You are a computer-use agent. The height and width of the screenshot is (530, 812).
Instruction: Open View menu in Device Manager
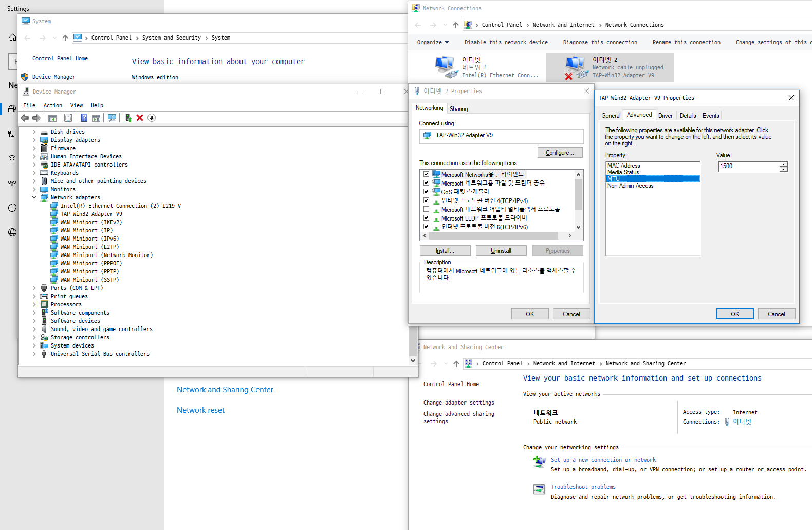click(77, 105)
